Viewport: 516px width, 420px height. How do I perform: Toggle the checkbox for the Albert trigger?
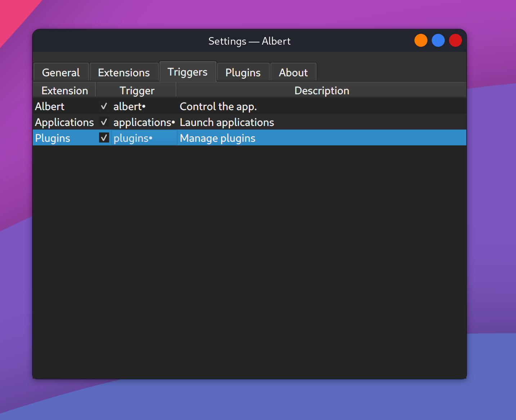click(104, 106)
